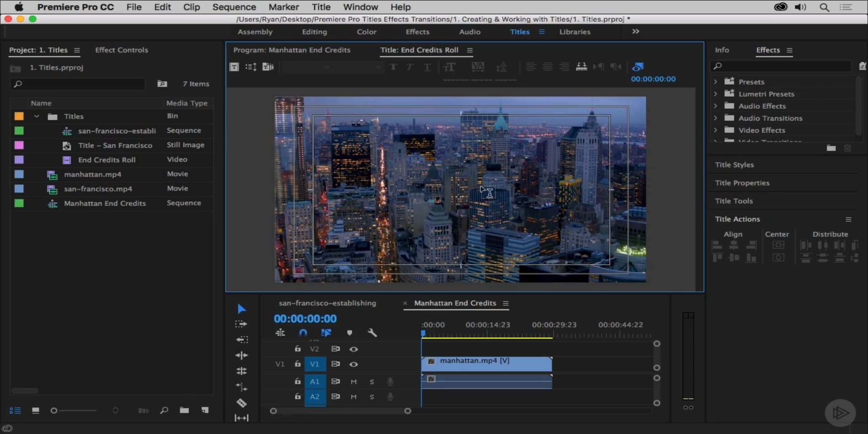Toggle lock on V2 track
The image size is (868, 434).
click(x=297, y=349)
